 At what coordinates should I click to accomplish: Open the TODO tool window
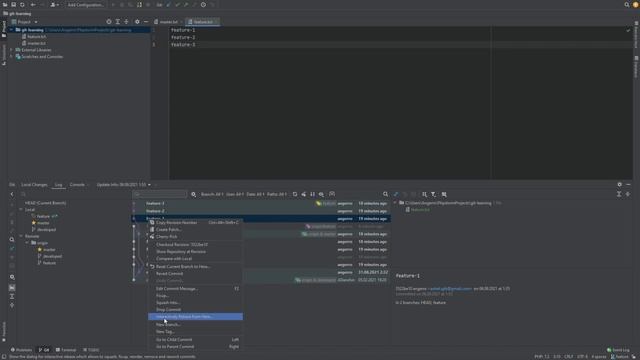coord(91,350)
